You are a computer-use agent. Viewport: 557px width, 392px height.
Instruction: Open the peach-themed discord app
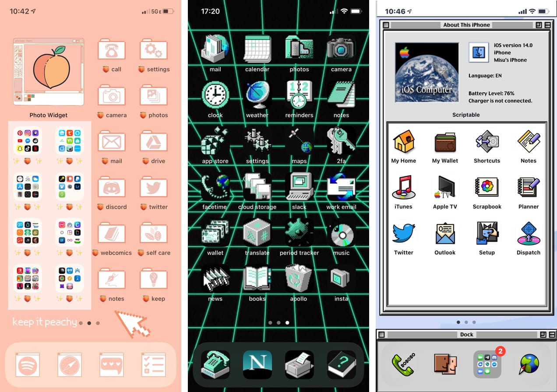click(x=111, y=188)
